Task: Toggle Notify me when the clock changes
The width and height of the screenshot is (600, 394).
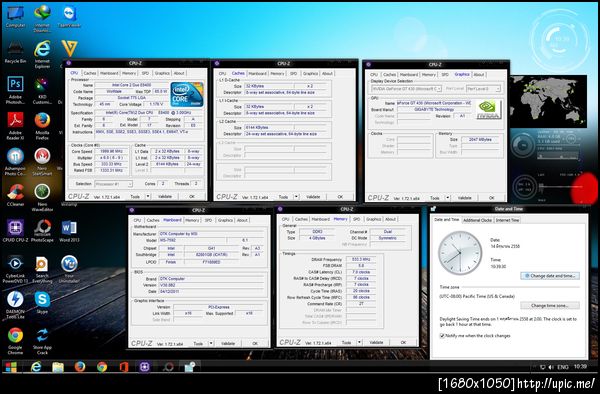Action: coord(442,336)
